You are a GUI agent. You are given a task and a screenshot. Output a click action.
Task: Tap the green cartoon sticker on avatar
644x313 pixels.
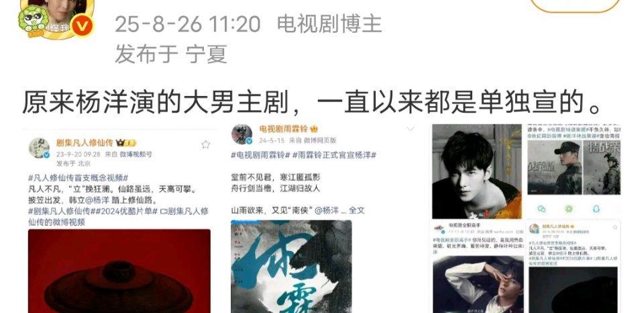coord(34,19)
